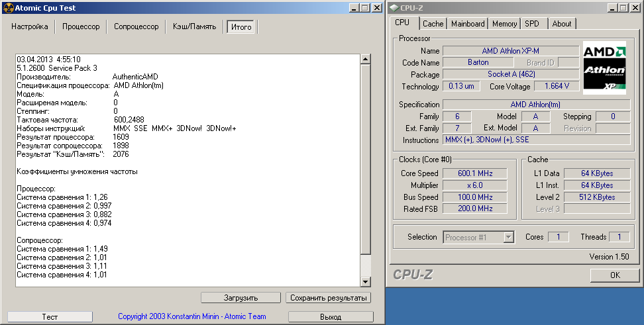
Task: Click the heading Коэффициенты умножения частоты
Action: point(78,171)
